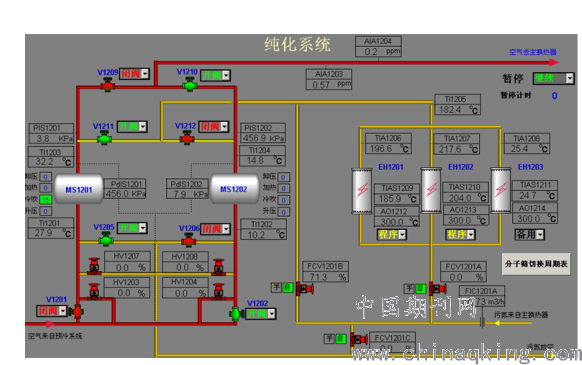Click the green MS1201 cold blow step value
The width and height of the screenshot is (582, 365).
click(45, 199)
